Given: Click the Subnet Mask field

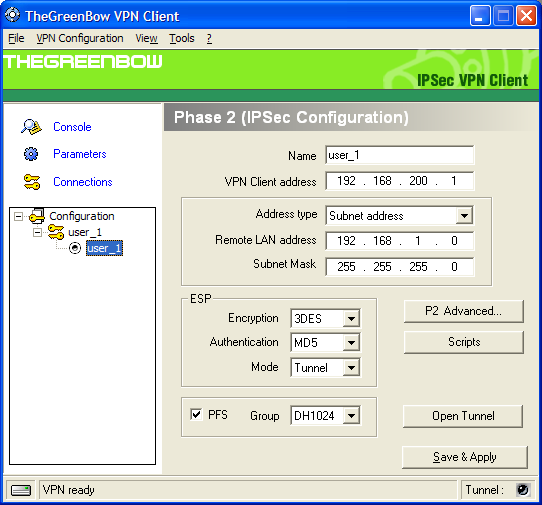Looking at the screenshot, I should point(400,266).
